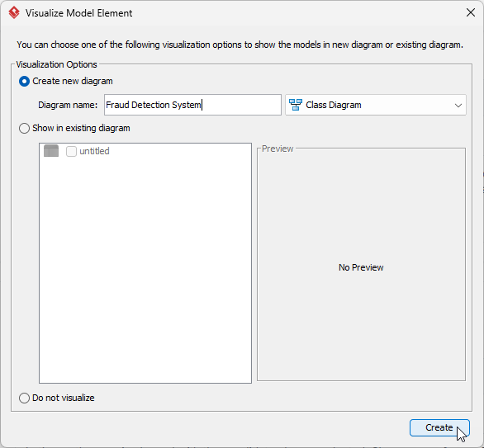484x448 pixels.
Task: Click the Visual Paradigm logo icon in title bar
Action: click(14, 13)
